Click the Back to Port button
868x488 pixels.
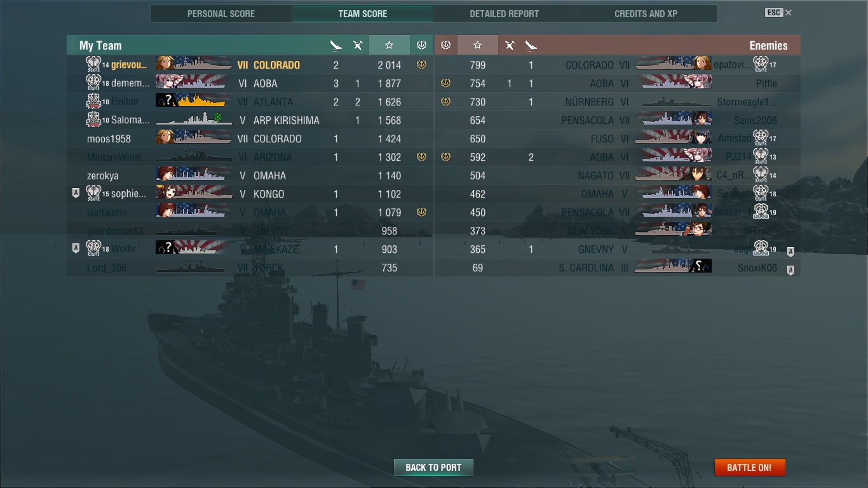[433, 467]
